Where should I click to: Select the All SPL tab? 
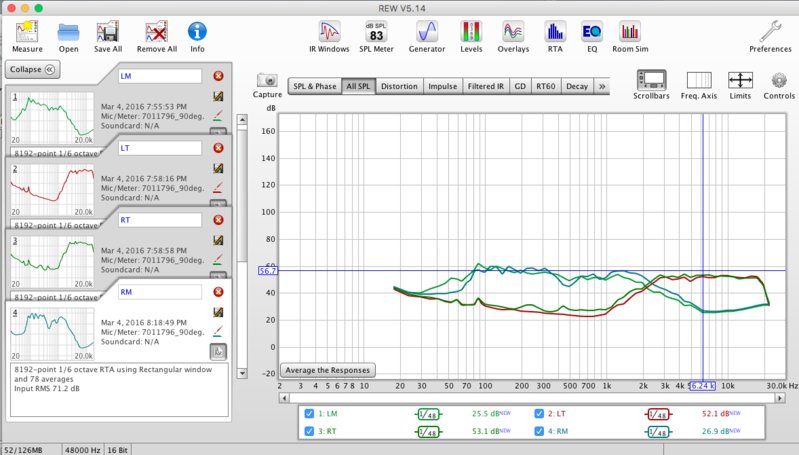tap(358, 87)
